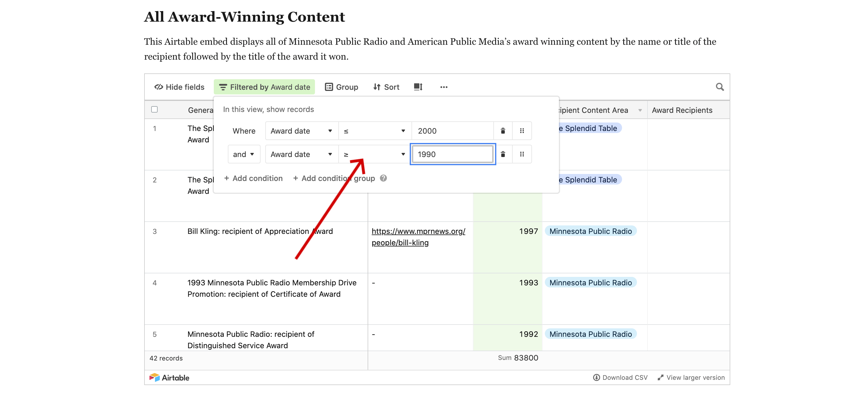Click the 1992 award date cell
The height and width of the screenshot is (395, 868).
point(507,338)
